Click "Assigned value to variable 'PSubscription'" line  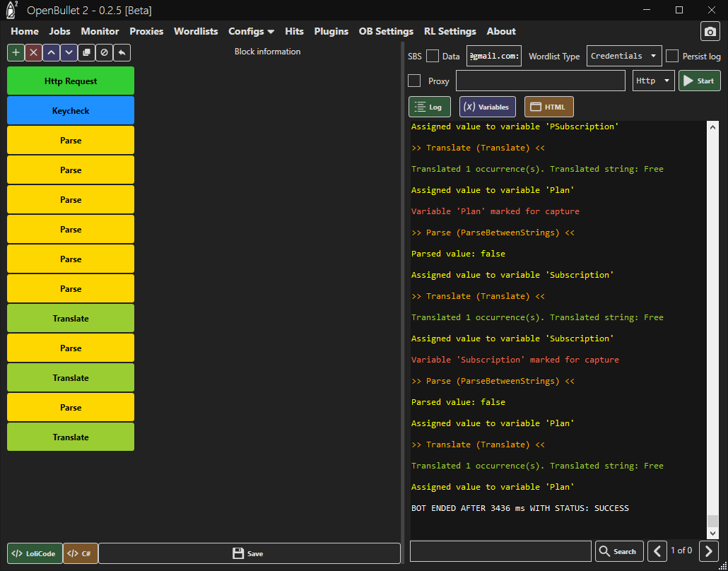pyautogui.click(x=515, y=126)
